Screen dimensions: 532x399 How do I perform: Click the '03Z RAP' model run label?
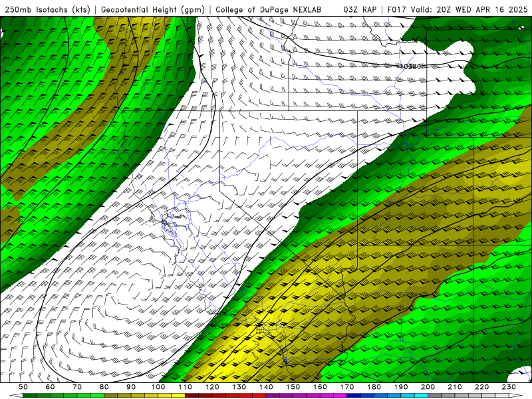click(360, 9)
